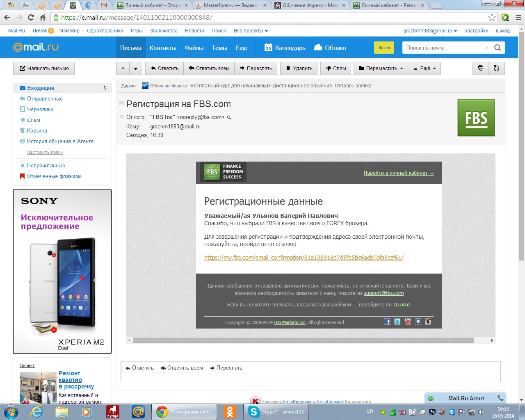Open the Skype taskbar item
The height and width of the screenshot is (420, 525).
(x=277, y=412)
